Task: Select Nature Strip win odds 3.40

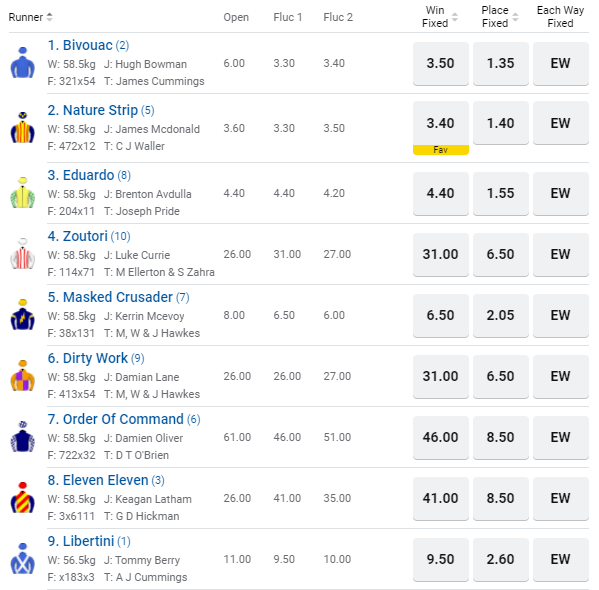Action: coord(441,123)
